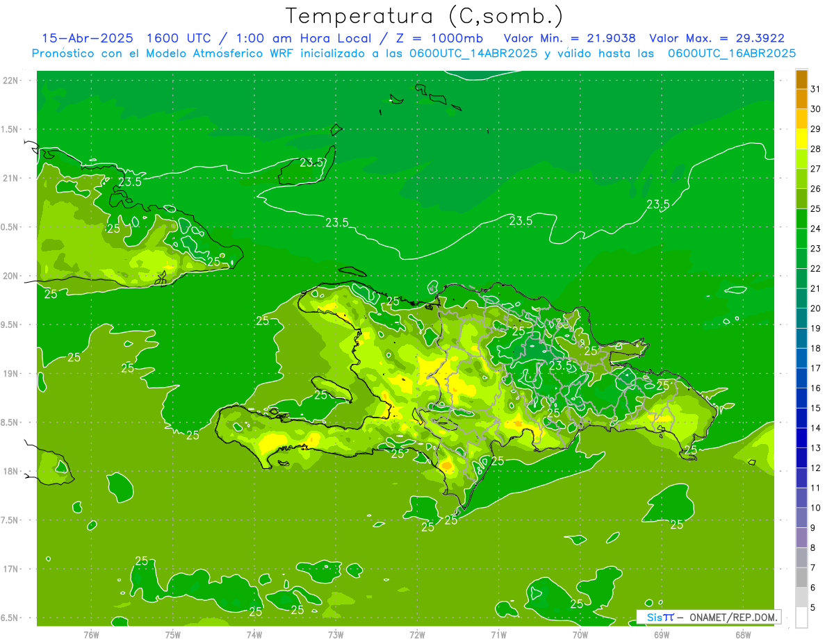
Task: Click the legend value label 5
Action: click(812, 607)
